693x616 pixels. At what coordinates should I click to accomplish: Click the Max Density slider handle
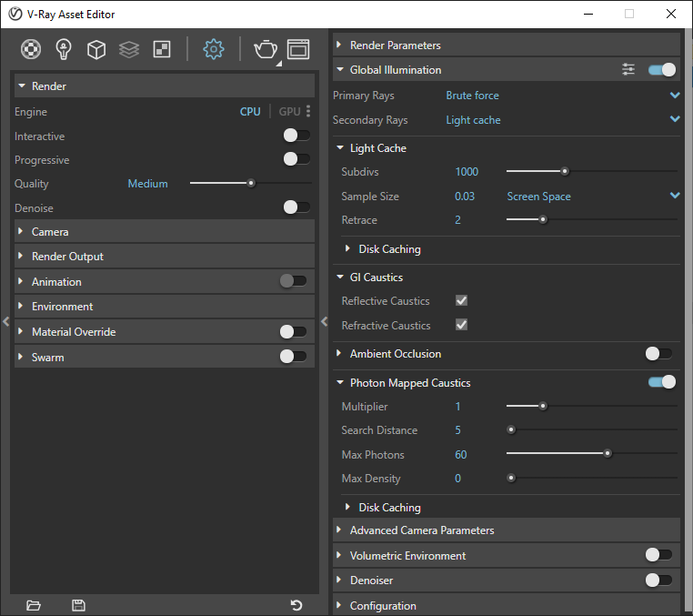pos(511,478)
